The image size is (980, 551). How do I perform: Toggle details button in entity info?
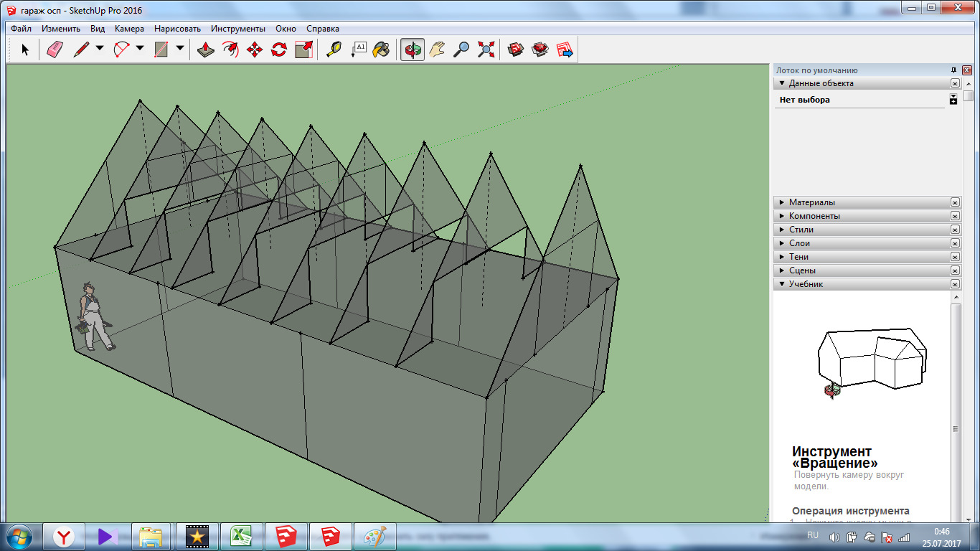953,99
